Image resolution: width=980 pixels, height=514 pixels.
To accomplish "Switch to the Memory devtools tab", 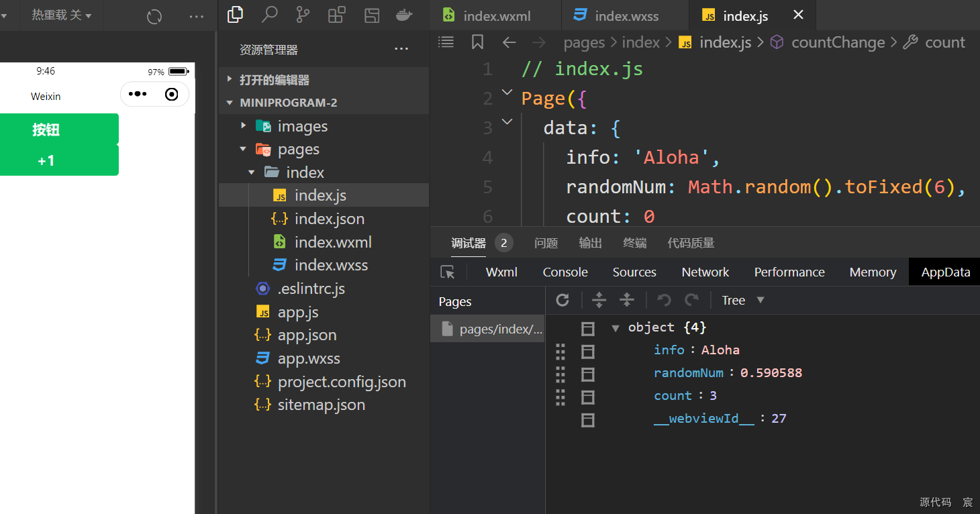I will (x=873, y=272).
